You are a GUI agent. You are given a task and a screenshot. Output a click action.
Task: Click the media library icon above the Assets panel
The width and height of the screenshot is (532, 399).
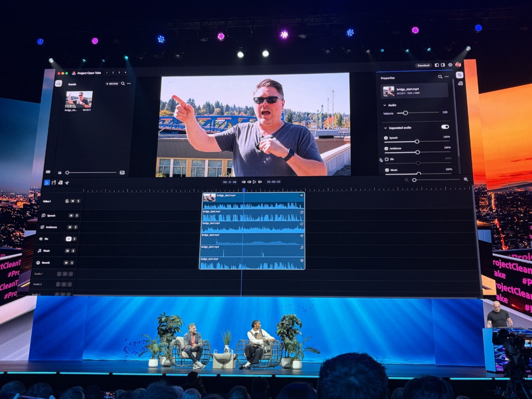[x=59, y=83]
